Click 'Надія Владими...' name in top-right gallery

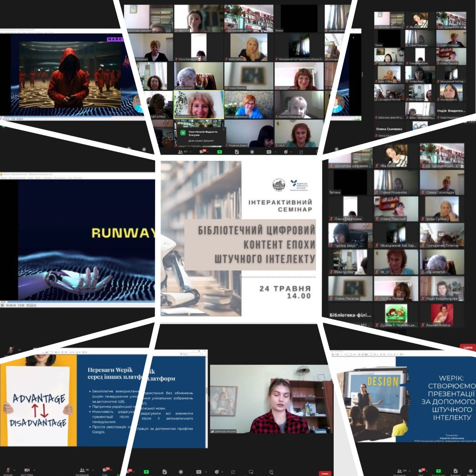451,111
